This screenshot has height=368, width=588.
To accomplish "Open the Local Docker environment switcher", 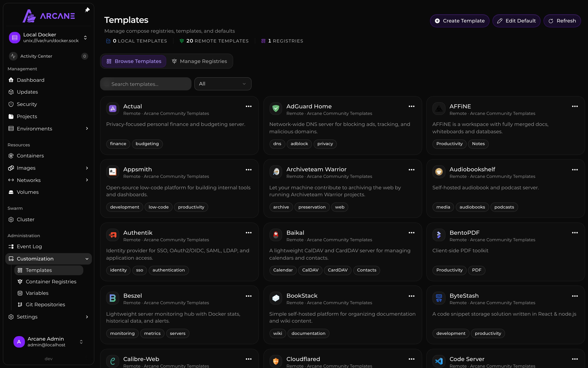I will pyautogui.click(x=49, y=37).
